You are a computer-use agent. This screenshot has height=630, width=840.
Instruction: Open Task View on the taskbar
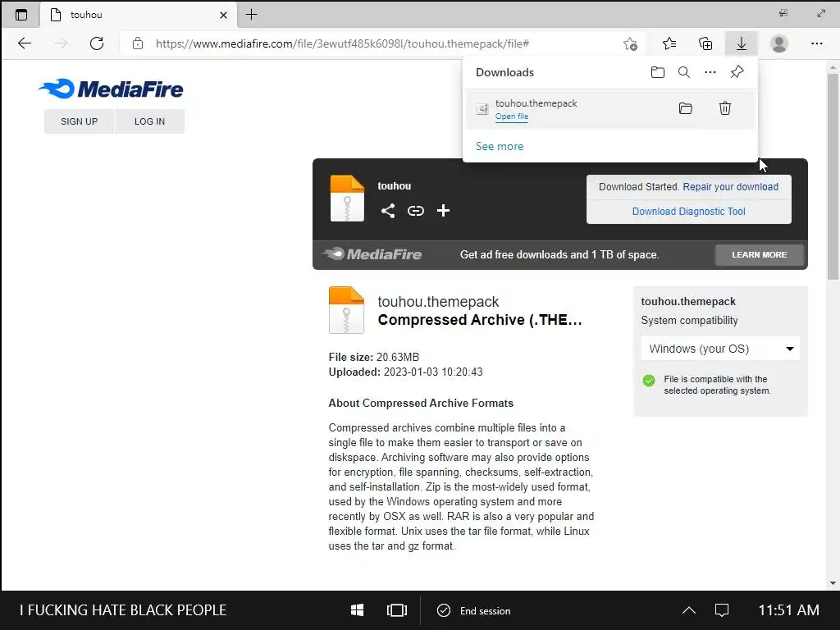397,610
